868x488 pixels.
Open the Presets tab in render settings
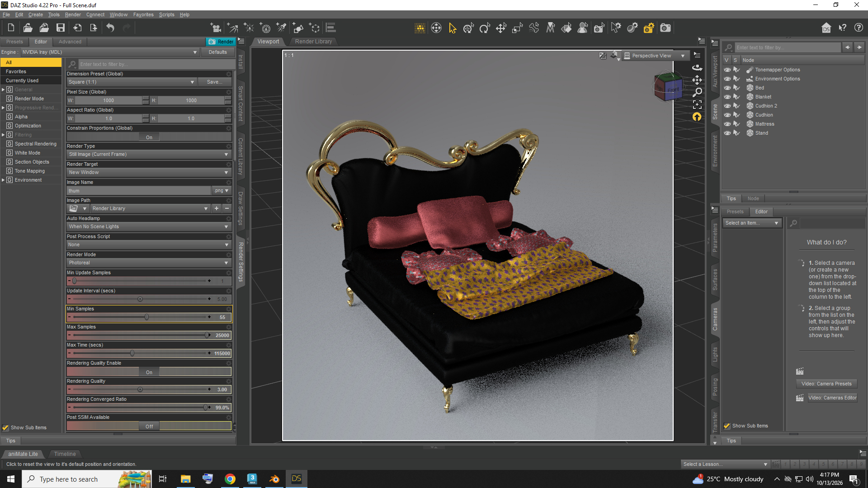tap(14, 42)
